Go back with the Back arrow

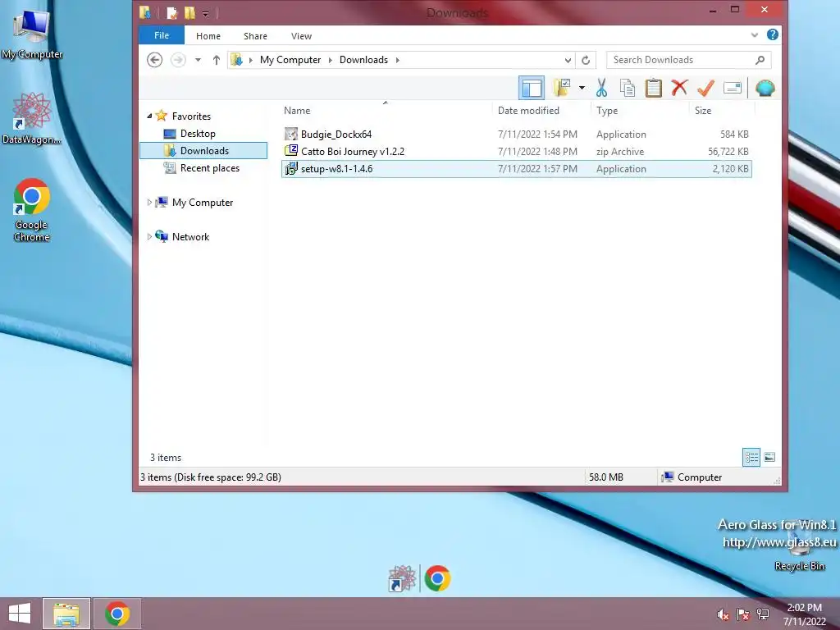(155, 59)
